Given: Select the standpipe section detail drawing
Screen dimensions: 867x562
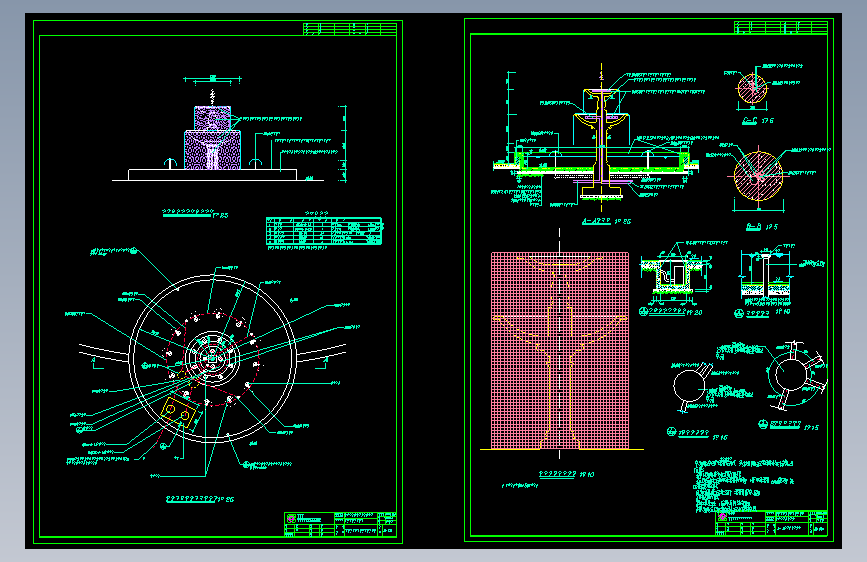Looking at the screenshot, I should (766, 277).
